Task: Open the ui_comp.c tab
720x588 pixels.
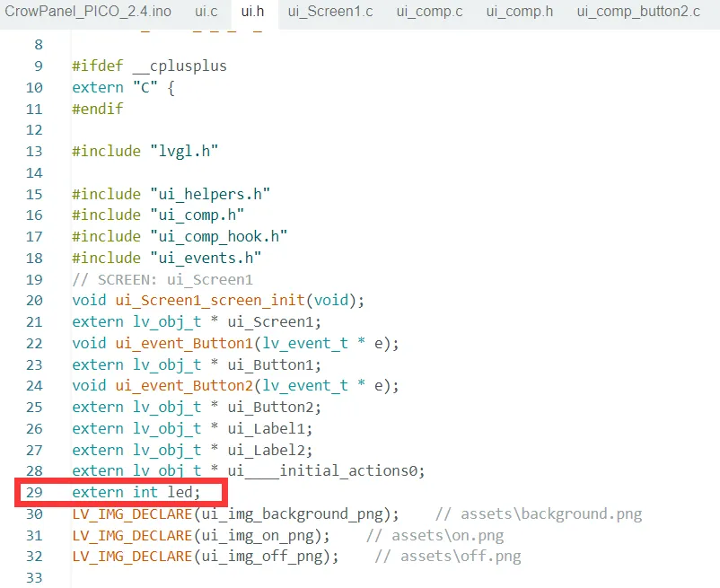Action: pyautogui.click(x=429, y=13)
